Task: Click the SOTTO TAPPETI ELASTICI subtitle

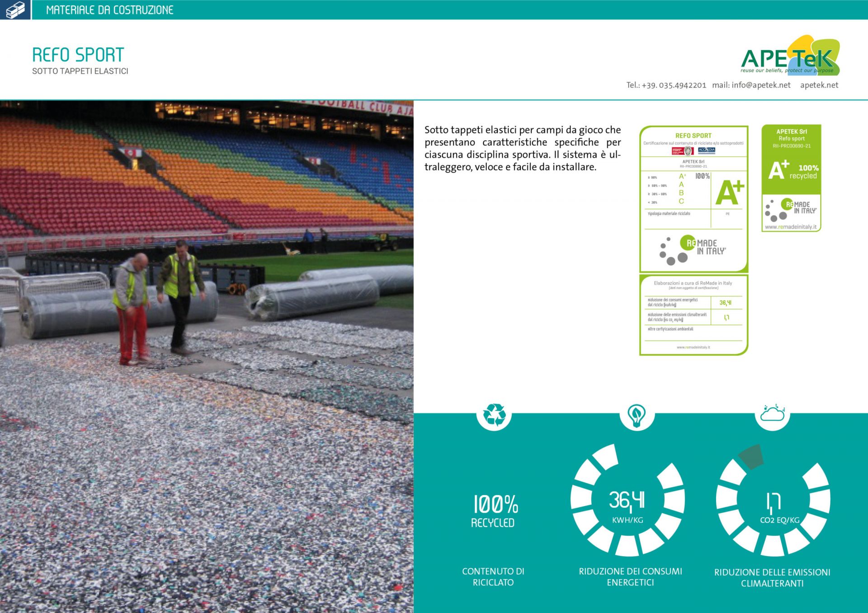Action: (x=80, y=71)
